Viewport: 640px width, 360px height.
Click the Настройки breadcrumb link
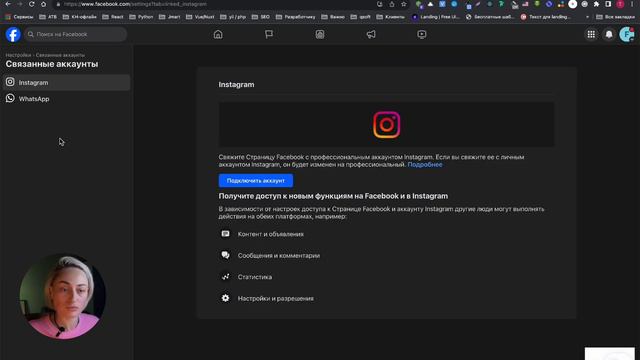[x=18, y=55]
